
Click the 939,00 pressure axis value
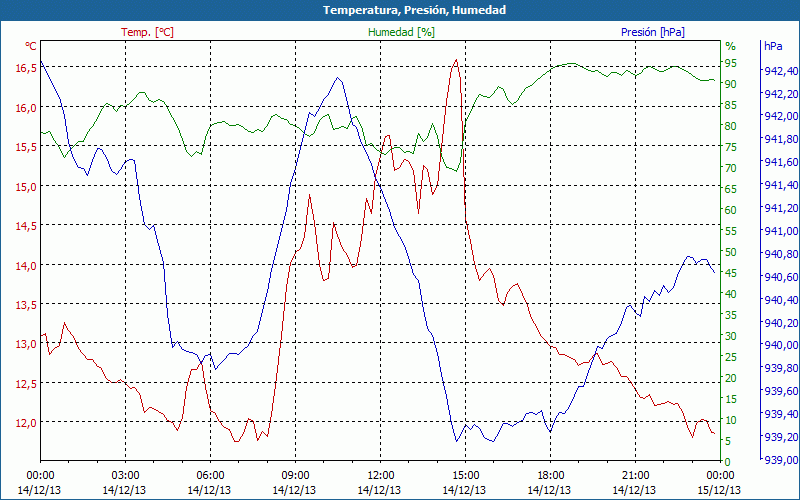pos(782,460)
